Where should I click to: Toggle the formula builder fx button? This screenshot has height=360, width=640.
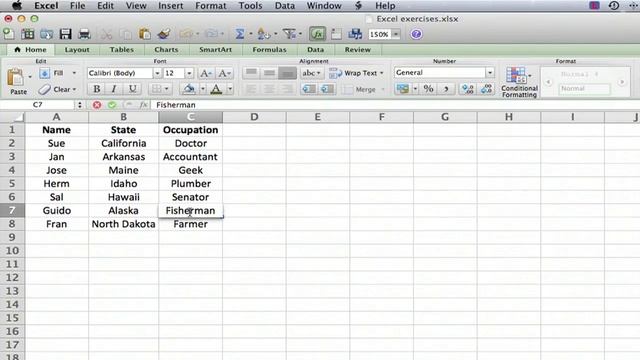pos(317,34)
